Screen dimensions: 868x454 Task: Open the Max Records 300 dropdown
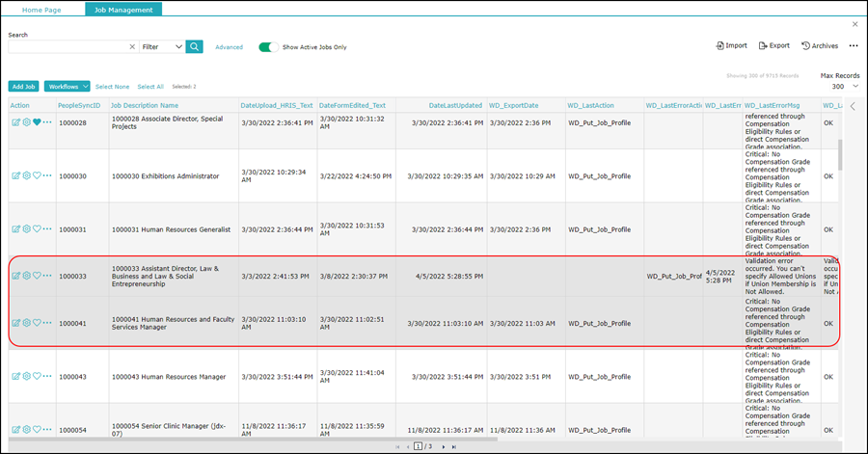click(x=844, y=86)
